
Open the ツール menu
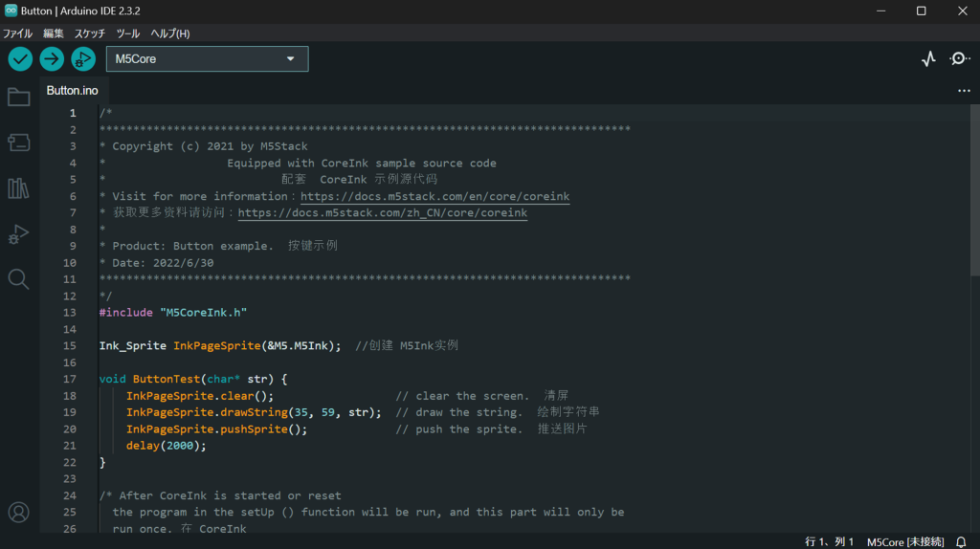point(127,33)
